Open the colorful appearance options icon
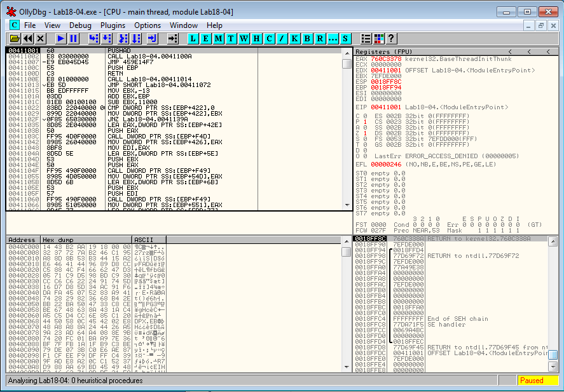This screenshot has width=564, height=392. coord(379,39)
